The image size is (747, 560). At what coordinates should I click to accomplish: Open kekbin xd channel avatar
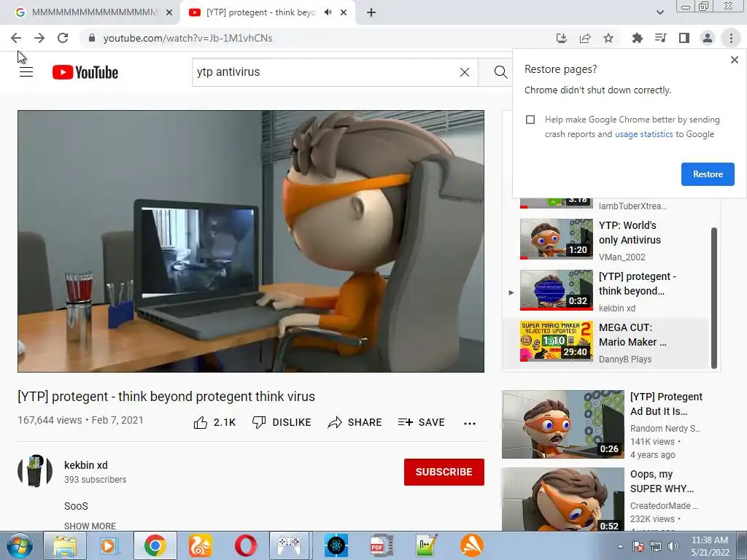point(35,471)
